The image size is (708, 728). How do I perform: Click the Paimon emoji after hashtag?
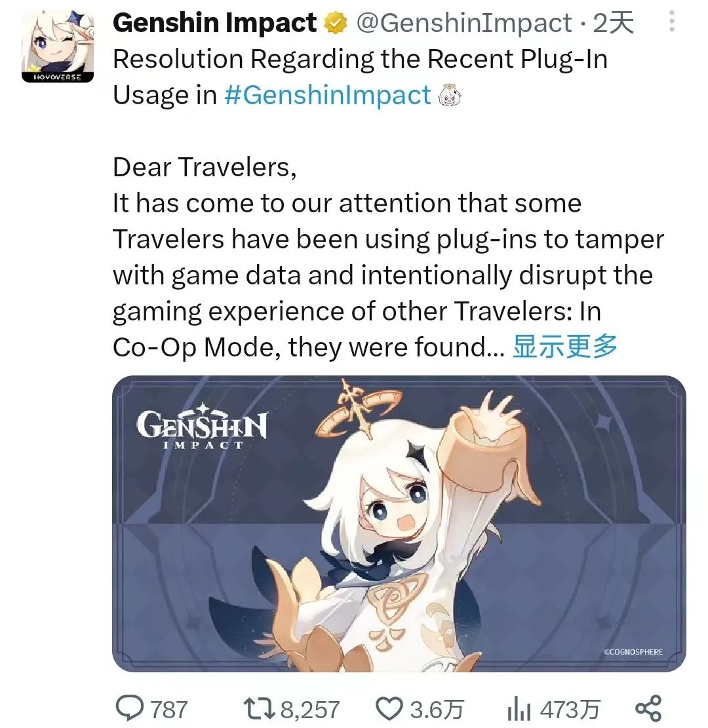[x=450, y=96]
